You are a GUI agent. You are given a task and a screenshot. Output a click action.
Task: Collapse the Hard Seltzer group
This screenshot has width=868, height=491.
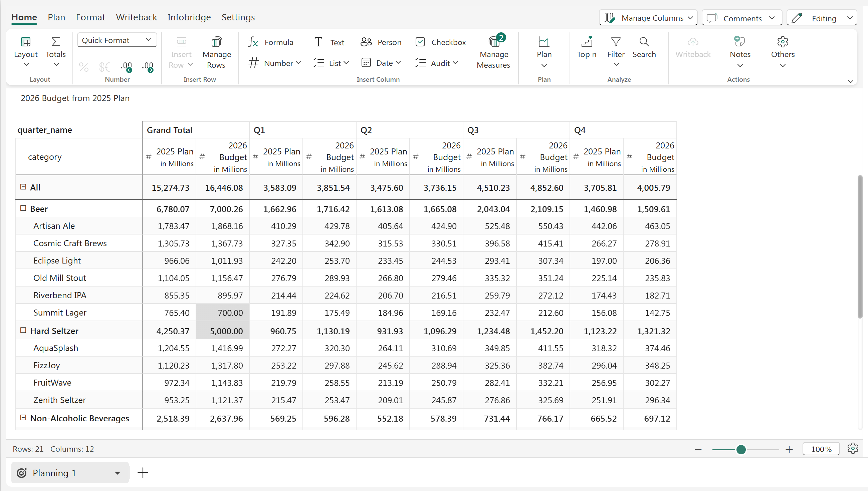click(x=23, y=331)
